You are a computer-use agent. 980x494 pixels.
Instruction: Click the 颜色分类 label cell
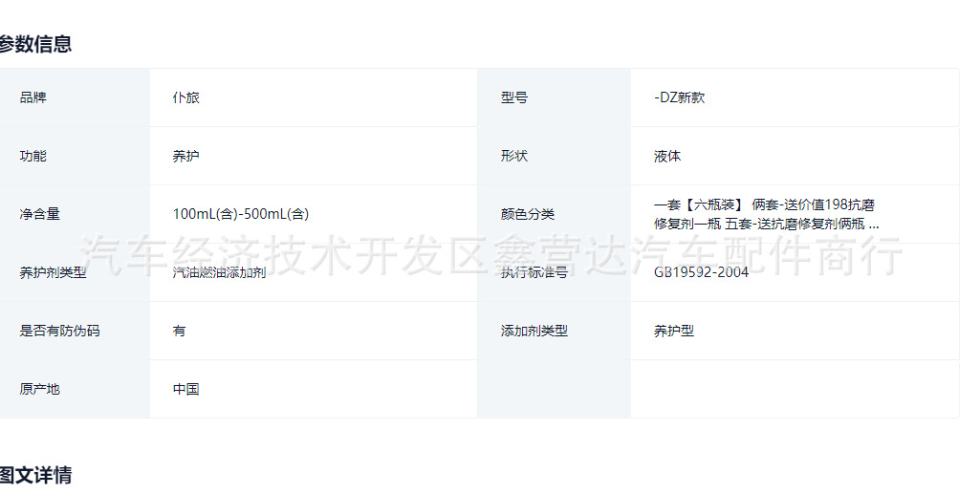[554, 214]
